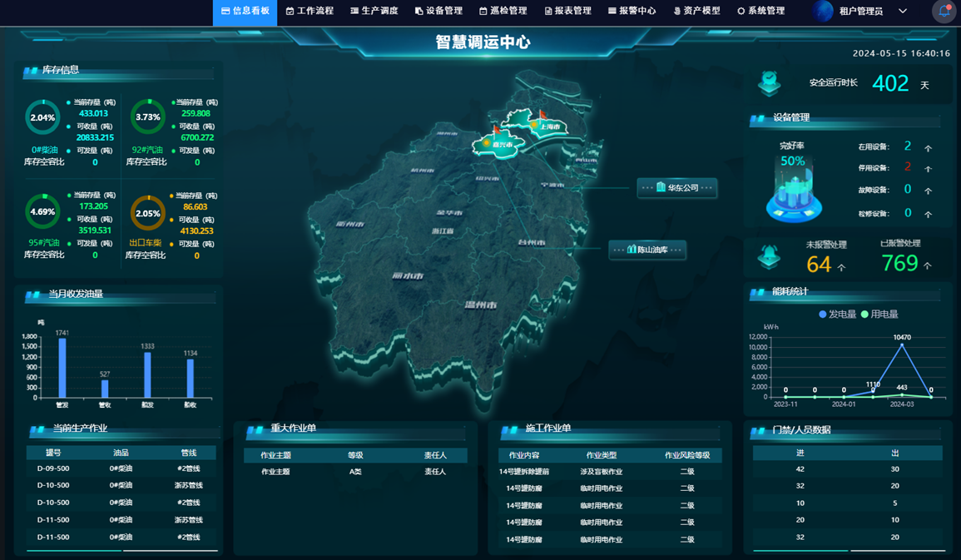Click the arrow next to 已报警处理 769
The width and height of the screenshot is (961, 560).
928,266
